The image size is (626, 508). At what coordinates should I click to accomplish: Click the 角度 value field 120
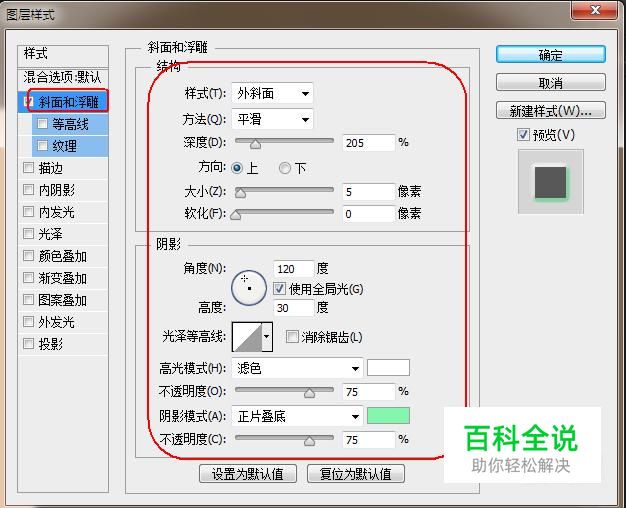coord(293,269)
